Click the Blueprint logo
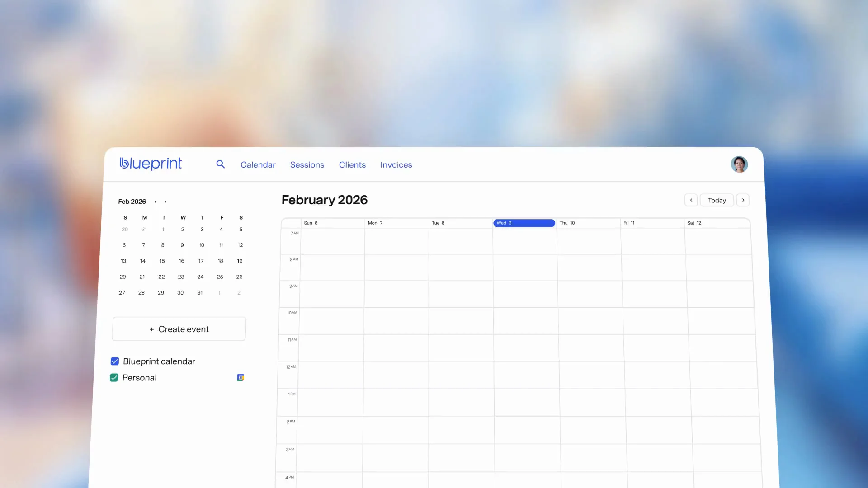The image size is (868, 488). [151, 164]
